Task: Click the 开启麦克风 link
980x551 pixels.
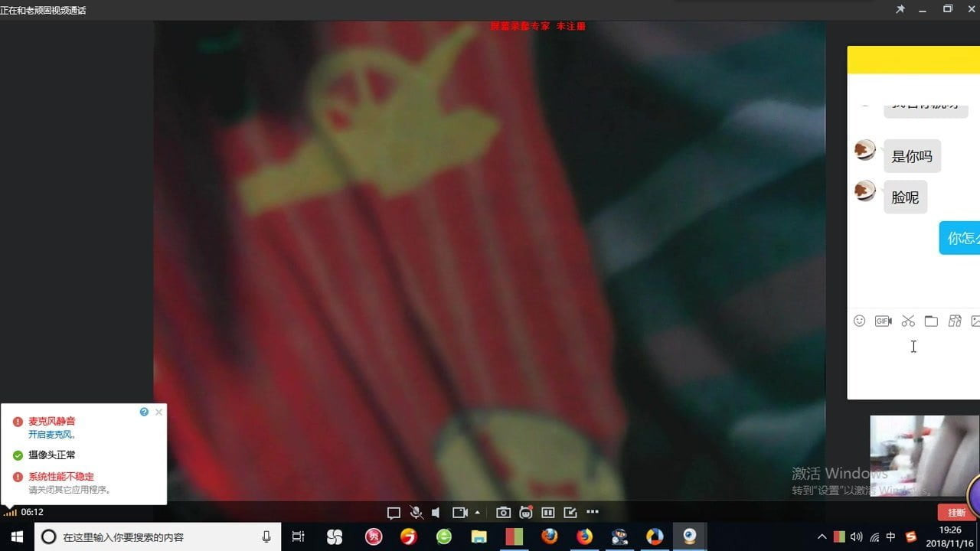Action: (x=53, y=434)
